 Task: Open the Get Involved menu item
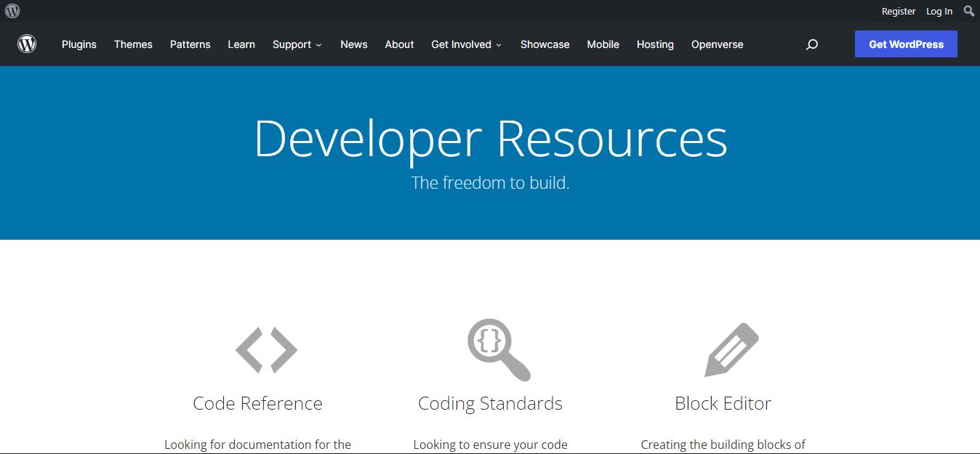click(x=461, y=44)
